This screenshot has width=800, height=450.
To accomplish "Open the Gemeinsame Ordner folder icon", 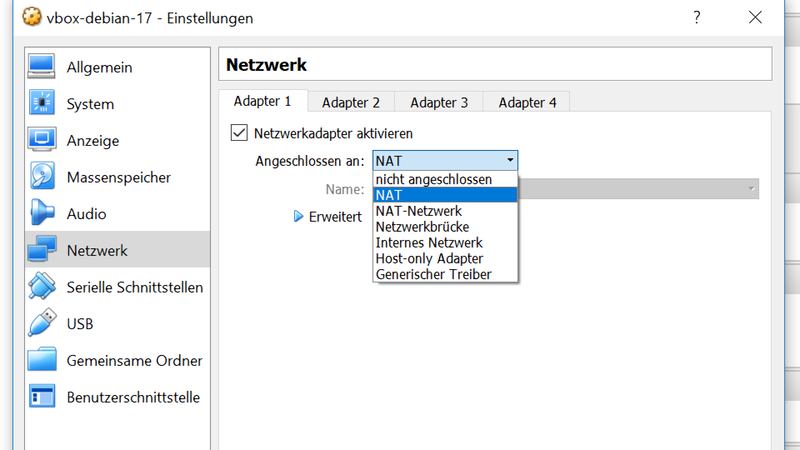I will [41, 359].
